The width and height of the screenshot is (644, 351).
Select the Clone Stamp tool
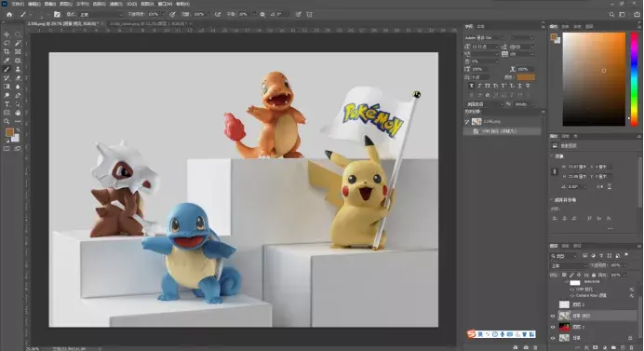[x=18, y=69]
